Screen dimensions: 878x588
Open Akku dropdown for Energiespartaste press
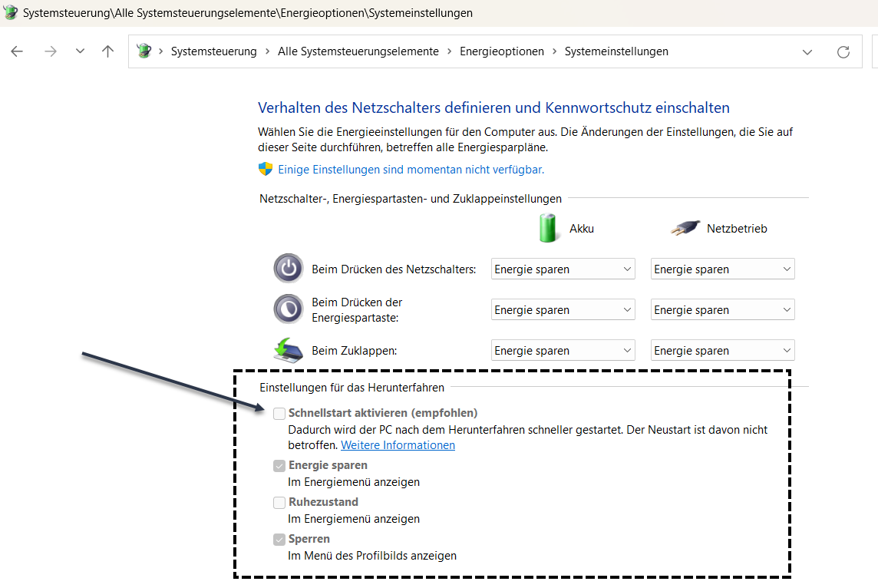[563, 310]
